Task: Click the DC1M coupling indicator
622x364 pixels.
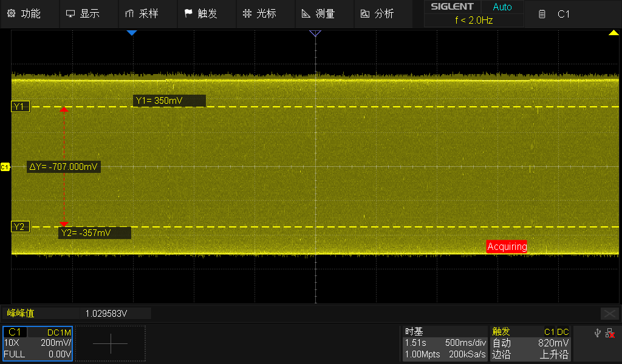Action: 59,332
